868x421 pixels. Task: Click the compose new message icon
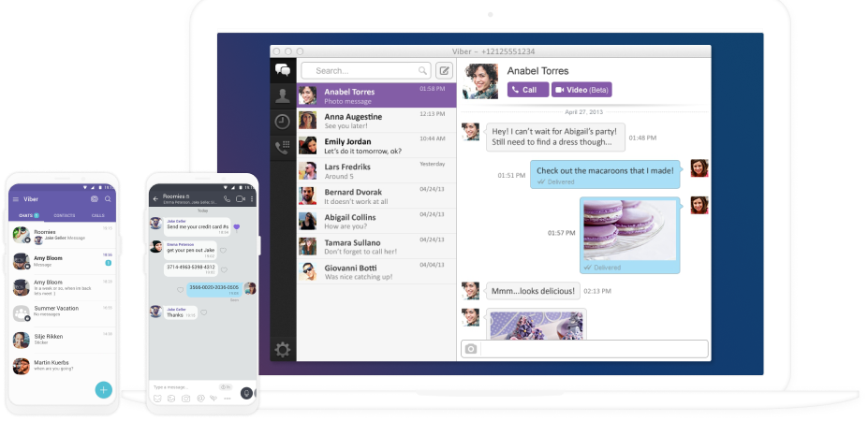[x=444, y=70]
